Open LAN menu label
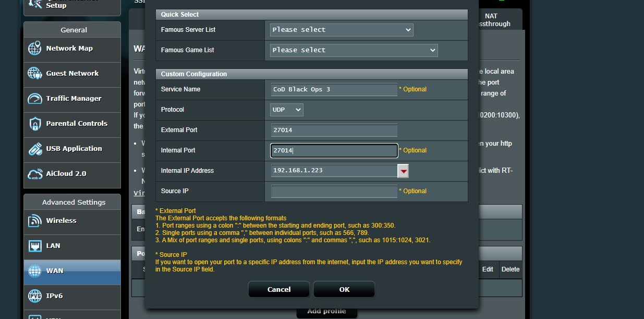Image resolution: width=644 pixels, height=319 pixels. pos(53,246)
